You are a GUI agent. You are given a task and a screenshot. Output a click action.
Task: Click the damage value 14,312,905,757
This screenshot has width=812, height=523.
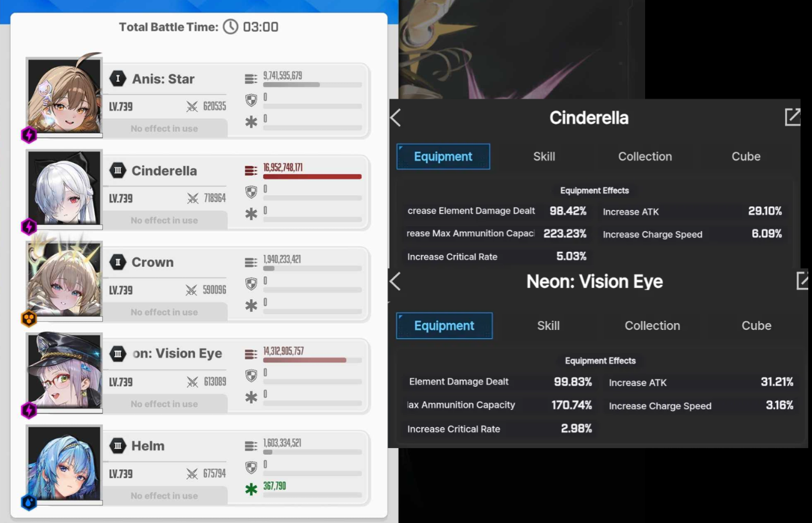[x=284, y=351]
